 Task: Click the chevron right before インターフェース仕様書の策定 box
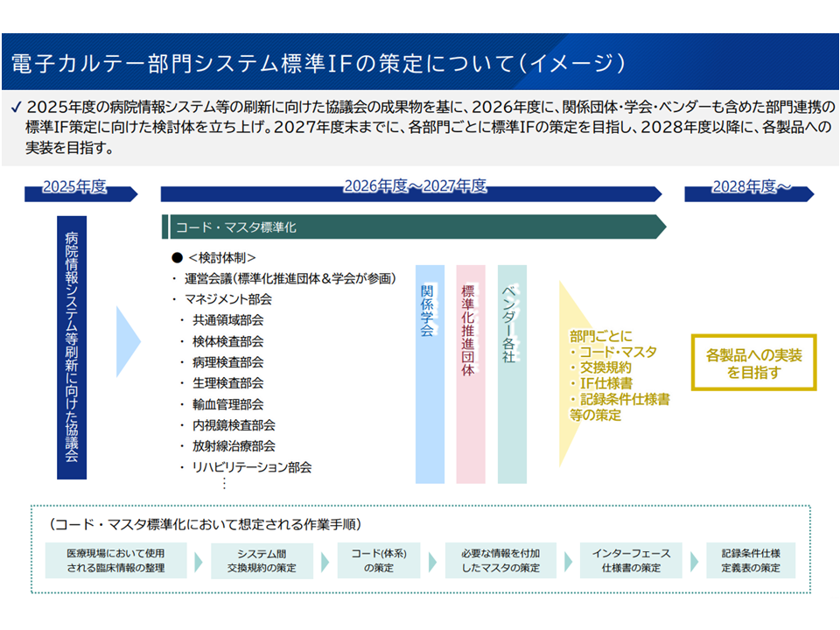tap(567, 561)
